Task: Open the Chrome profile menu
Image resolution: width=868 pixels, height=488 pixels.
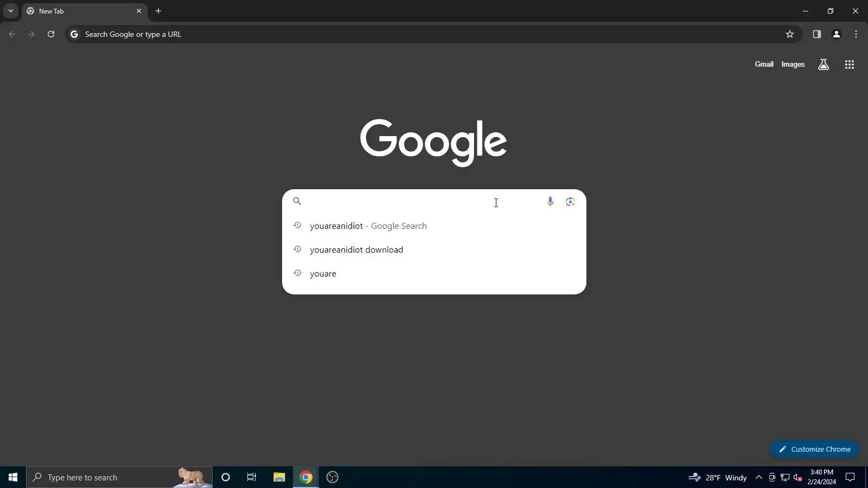Action: 837,34
